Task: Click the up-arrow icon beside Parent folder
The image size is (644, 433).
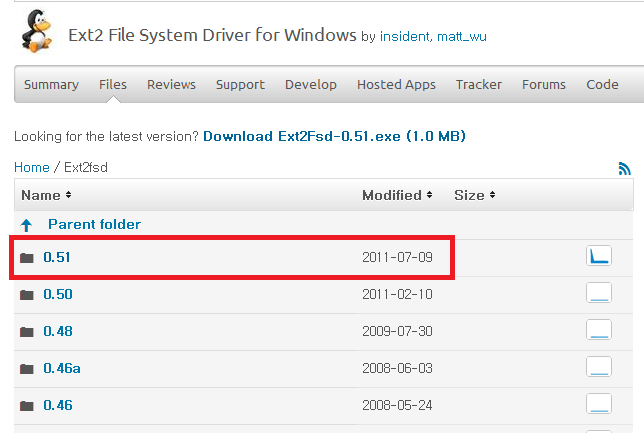Action: 26,225
